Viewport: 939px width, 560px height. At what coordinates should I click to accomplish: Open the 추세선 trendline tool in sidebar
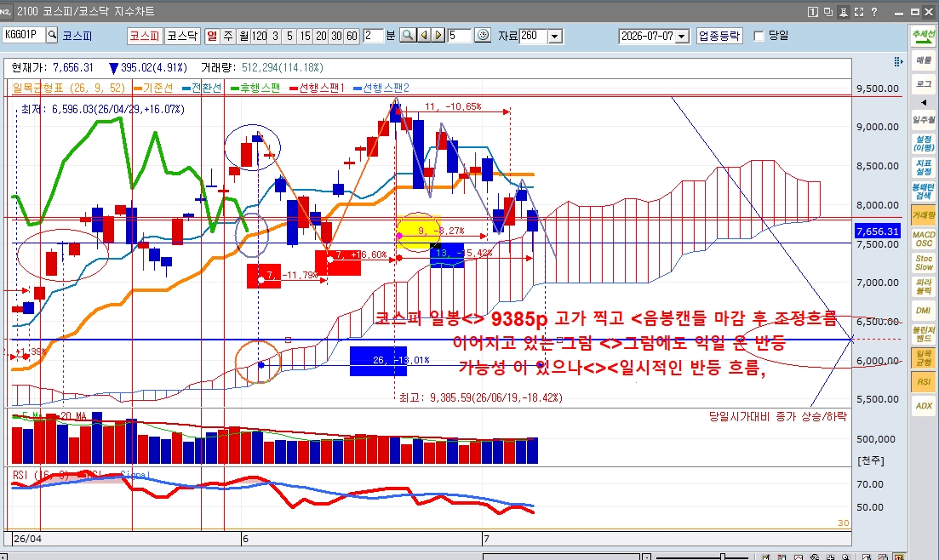point(923,36)
